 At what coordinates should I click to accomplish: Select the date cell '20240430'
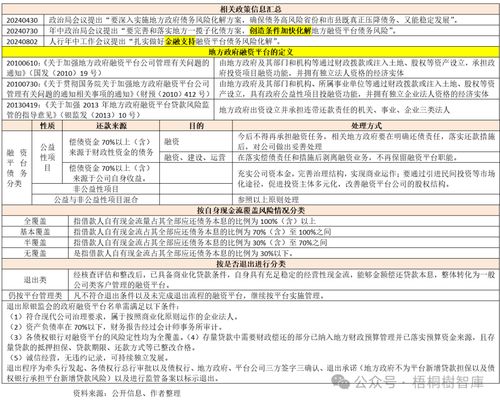pos(22,20)
